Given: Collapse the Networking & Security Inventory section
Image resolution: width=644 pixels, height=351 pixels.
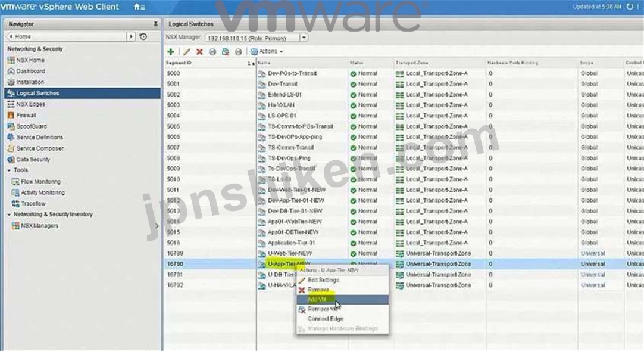Looking at the screenshot, I should [9, 215].
